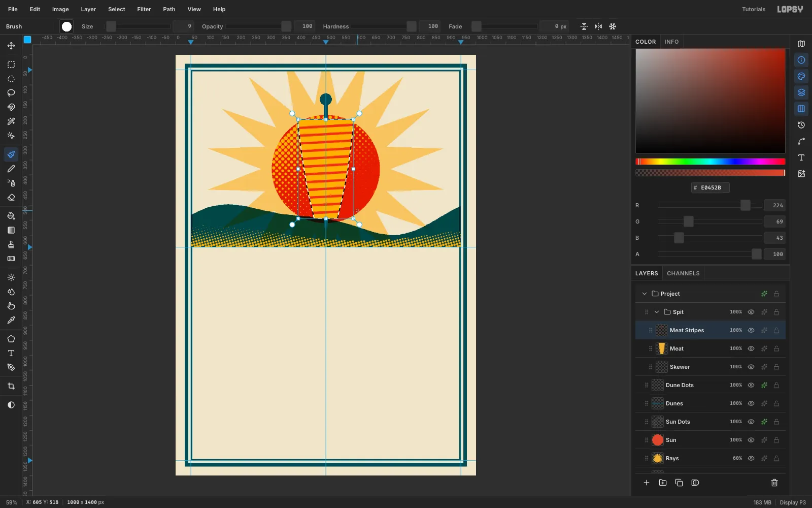Open the color palette panel icon
Image resolution: width=812 pixels, height=508 pixels.
tap(801, 76)
